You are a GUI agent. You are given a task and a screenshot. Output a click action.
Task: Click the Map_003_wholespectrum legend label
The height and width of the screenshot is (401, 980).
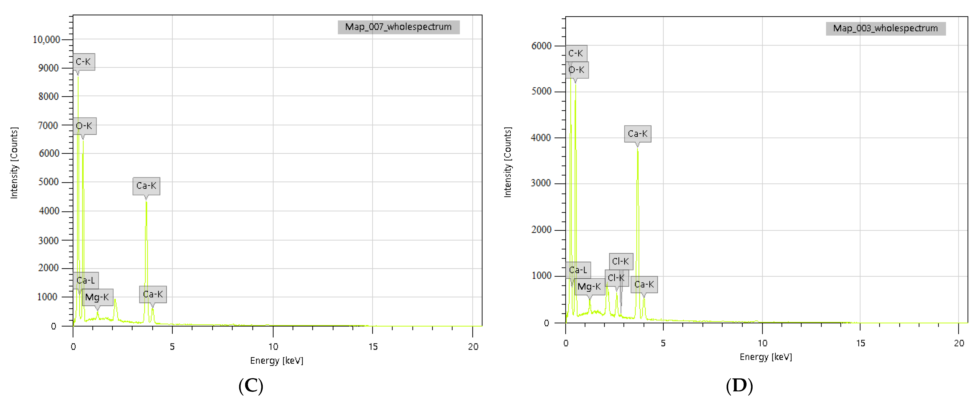tap(885, 28)
